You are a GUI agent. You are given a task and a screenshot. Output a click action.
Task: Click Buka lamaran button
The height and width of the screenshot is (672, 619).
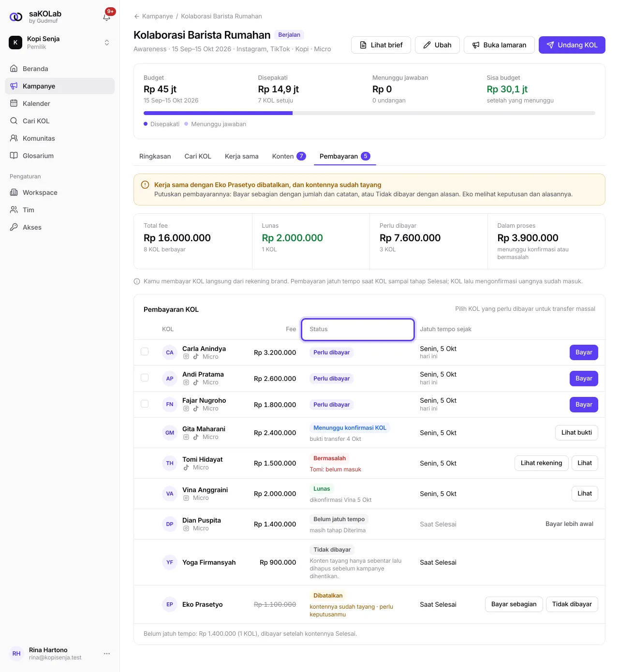tap(499, 45)
